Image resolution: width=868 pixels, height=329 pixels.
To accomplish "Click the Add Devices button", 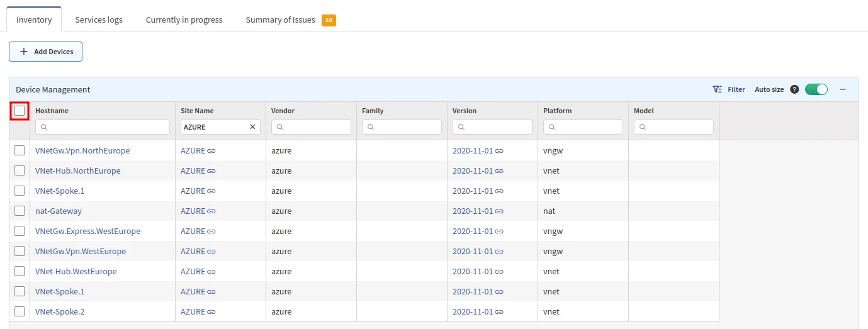I will tap(46, 52).
